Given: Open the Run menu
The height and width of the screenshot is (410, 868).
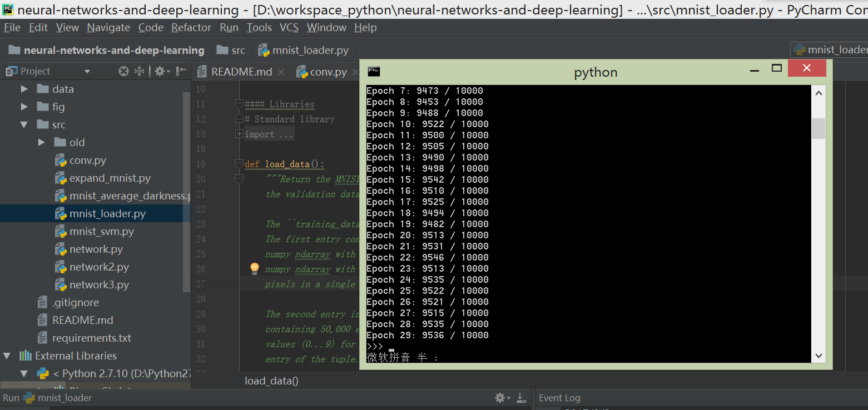Looking at the screenshot, I should click(x=229, y=27).
